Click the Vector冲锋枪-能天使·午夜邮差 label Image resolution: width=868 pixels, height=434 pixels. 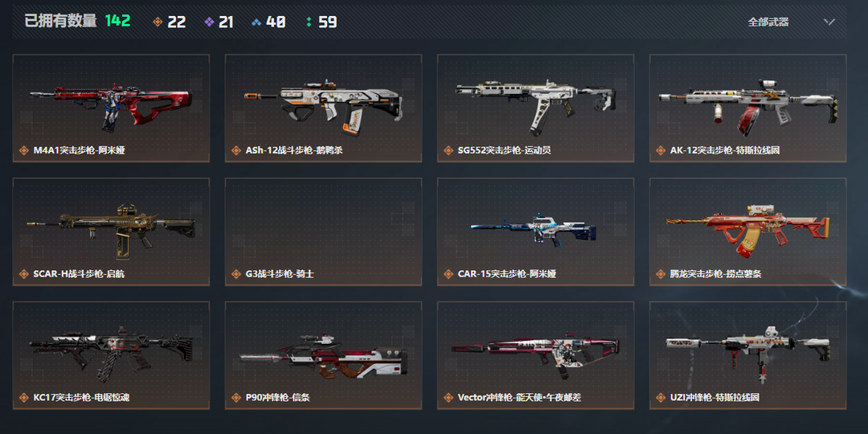click(x=519, y=398)
